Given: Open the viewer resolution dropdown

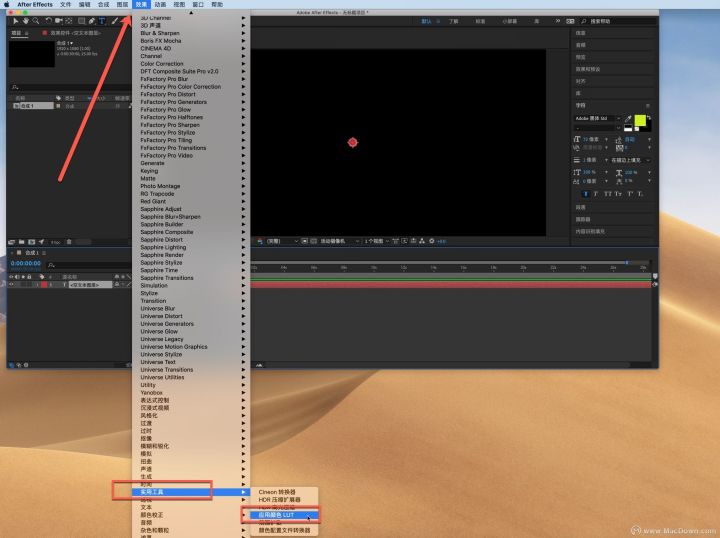Looking at the screenshot, I should (x=282, y=241).
